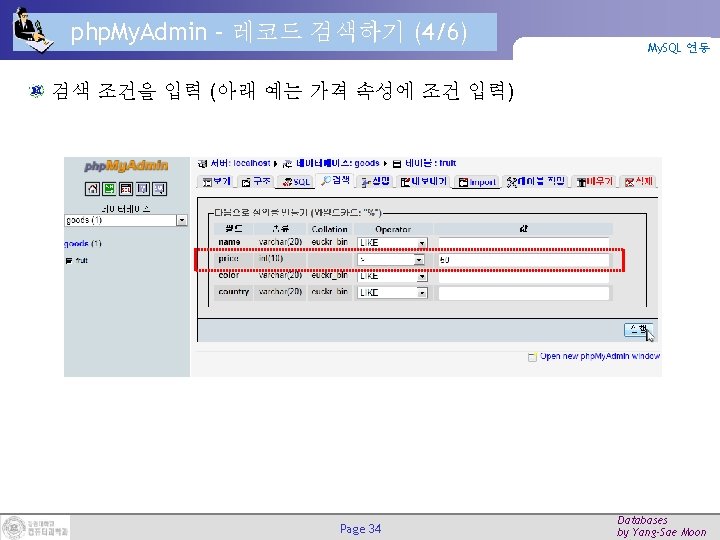Click the phpMyAdmin home icon
The height and width of the screenshot is (540, 720).
coord(92,188)
